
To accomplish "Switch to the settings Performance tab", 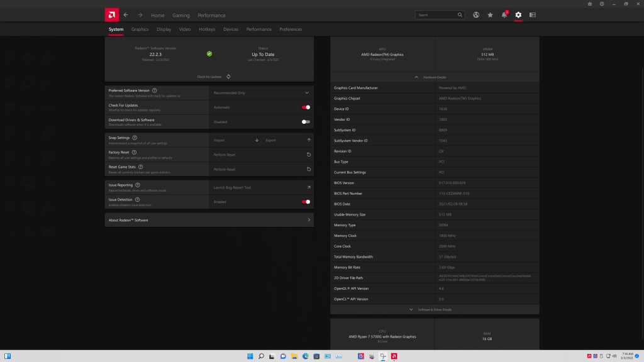I will click(x=258, y=29).
